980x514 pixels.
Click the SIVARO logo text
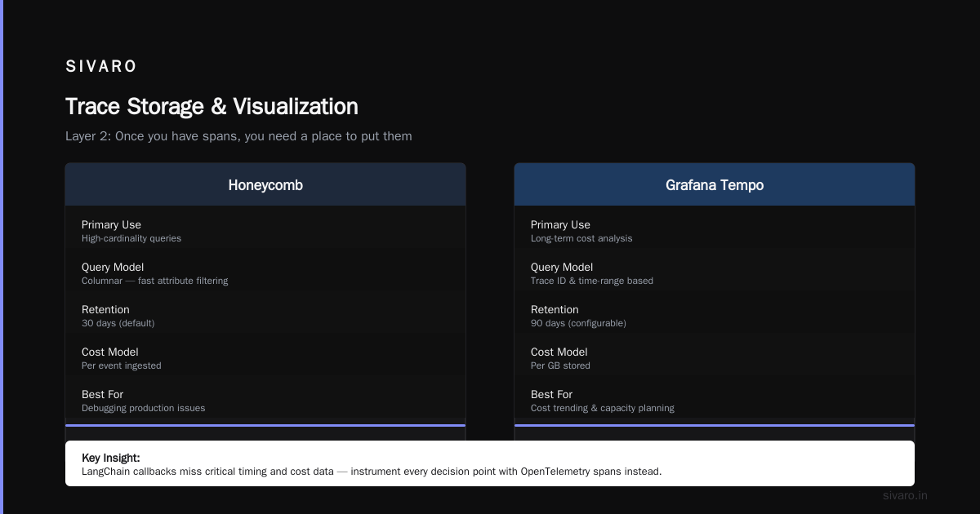click(x=101, y=67)
